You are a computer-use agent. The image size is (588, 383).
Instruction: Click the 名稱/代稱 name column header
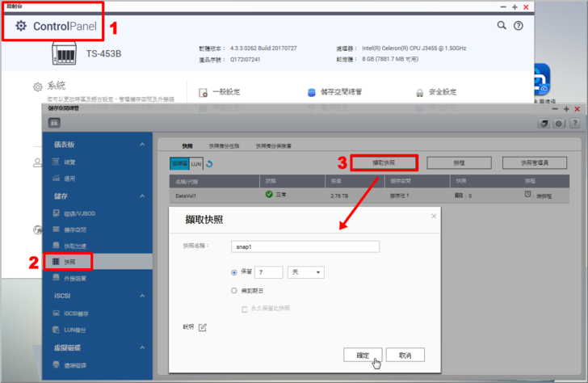(x=187, y=182)
